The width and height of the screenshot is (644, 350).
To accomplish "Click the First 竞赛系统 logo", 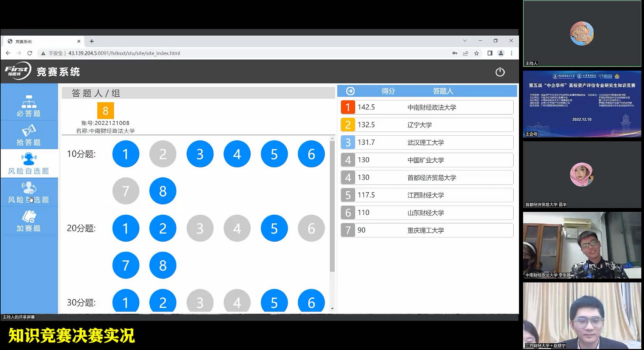I will pyautogui.click(x=42, y=71).
